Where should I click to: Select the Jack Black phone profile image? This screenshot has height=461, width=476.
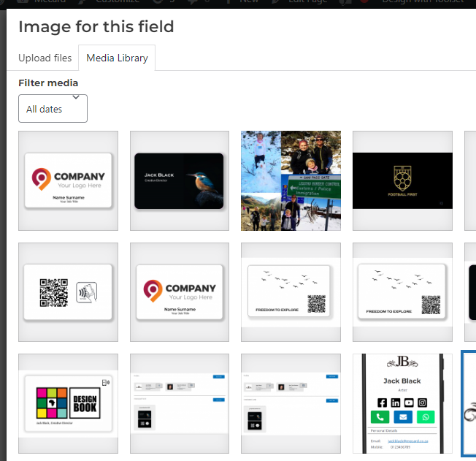click(x=402, y=403)
